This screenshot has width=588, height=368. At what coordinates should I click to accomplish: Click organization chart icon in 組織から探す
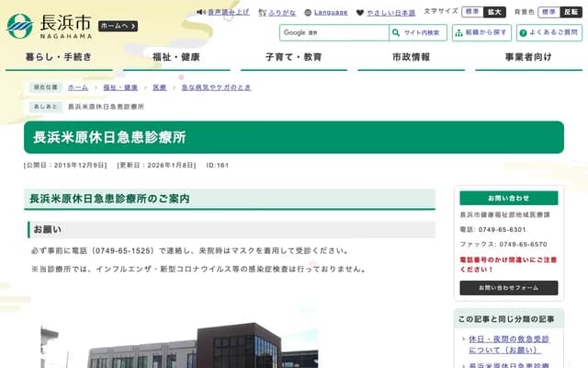click(x=458, y=33)
